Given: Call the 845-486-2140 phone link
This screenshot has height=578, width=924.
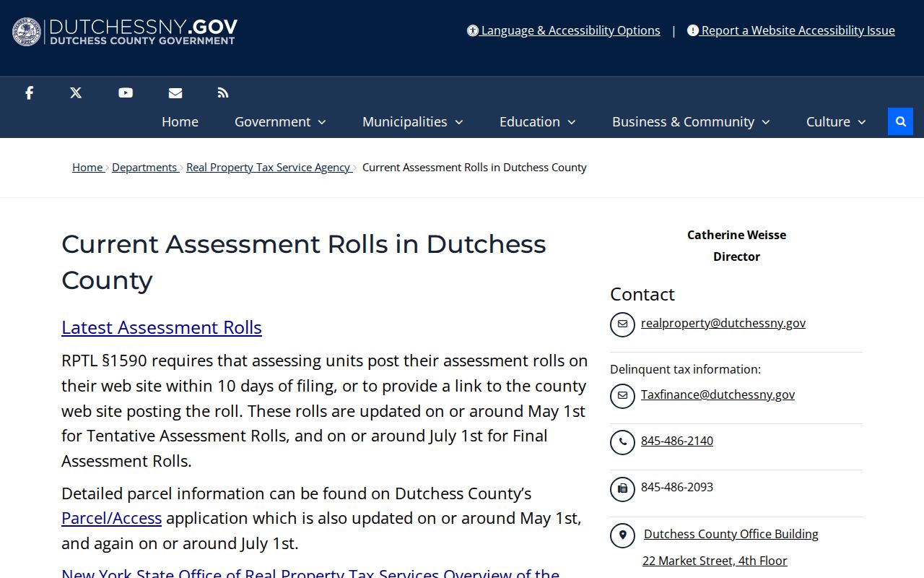Looking at the screenshot, I should click(x=677, y=441).
